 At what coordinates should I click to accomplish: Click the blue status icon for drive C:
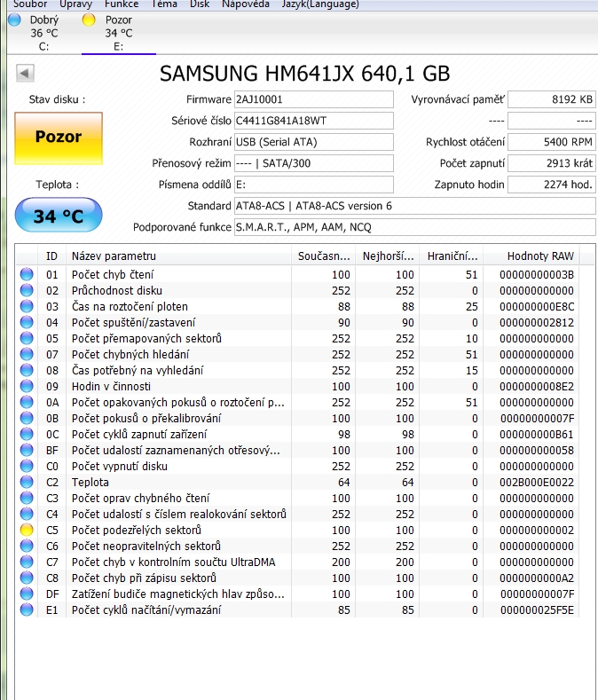tap(15, 20)
